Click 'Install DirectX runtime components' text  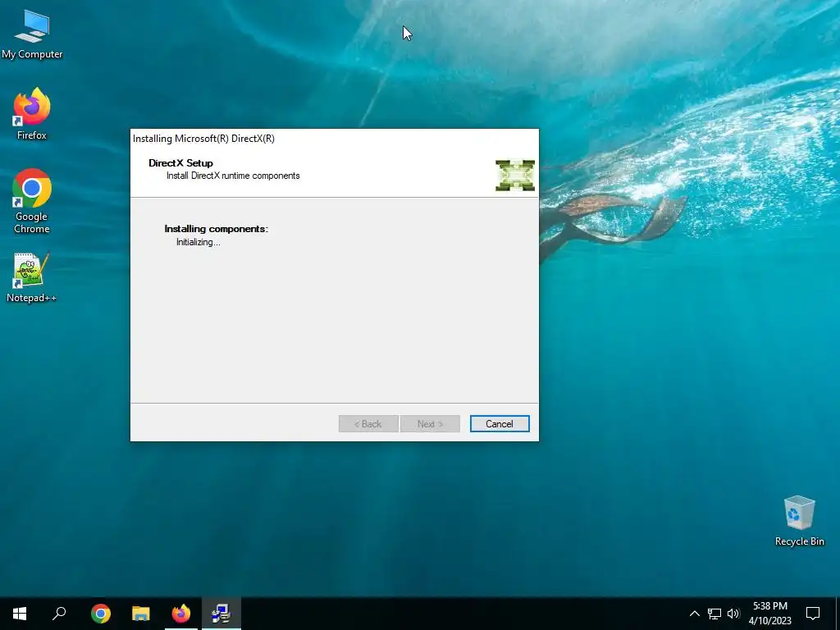(x=233, y=176)
